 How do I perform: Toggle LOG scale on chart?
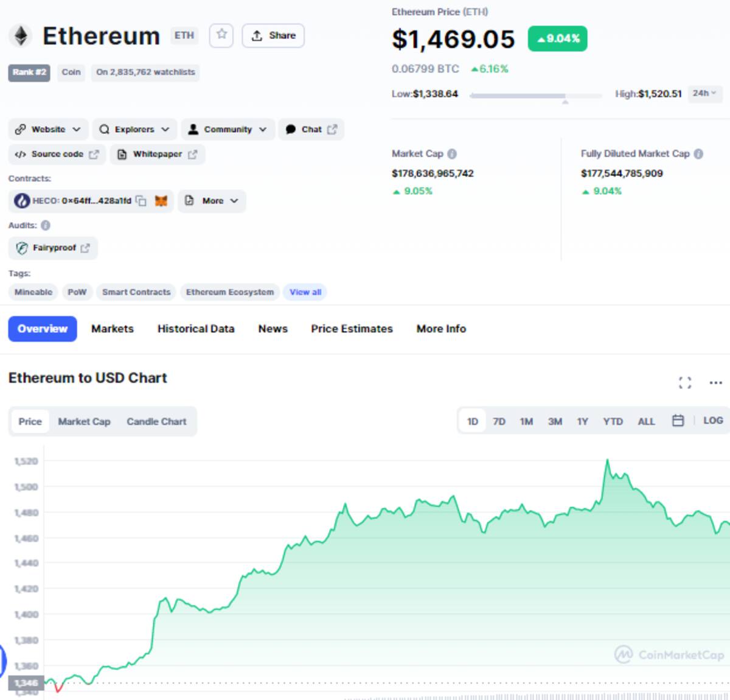point(713,421)
